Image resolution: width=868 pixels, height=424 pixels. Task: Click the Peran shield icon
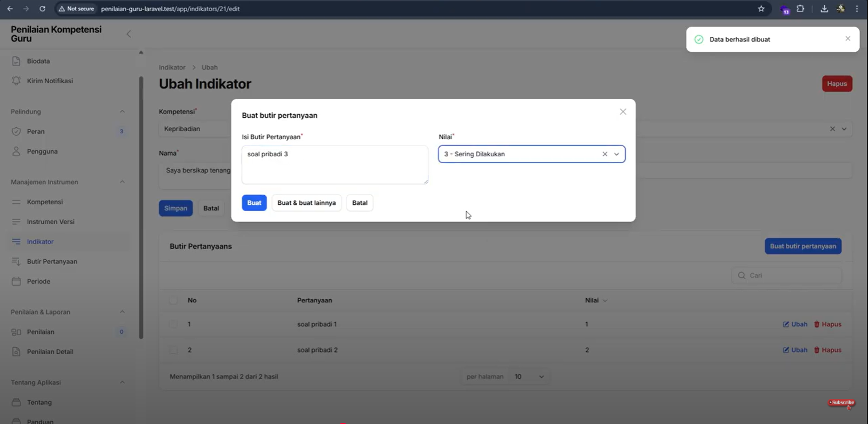[x=16, y=132]
